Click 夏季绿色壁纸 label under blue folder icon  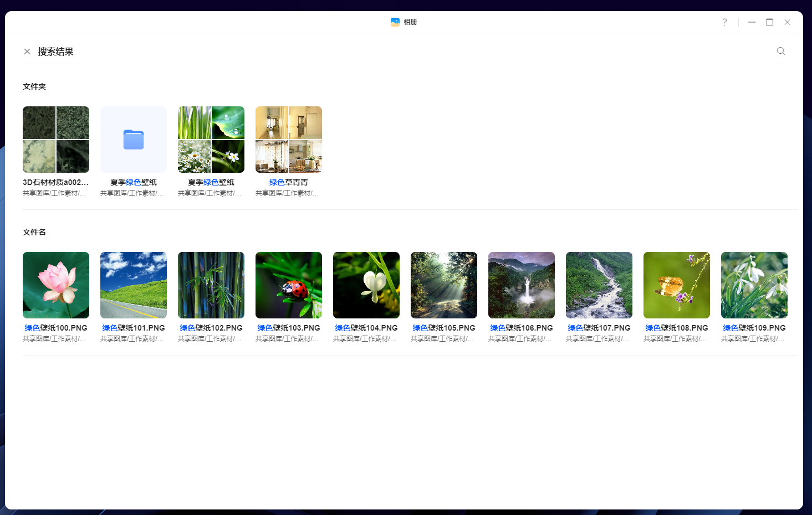[134, 182]
